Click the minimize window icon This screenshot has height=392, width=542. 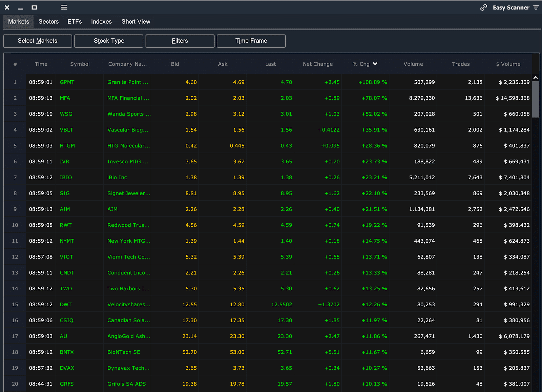coord(21,9)
